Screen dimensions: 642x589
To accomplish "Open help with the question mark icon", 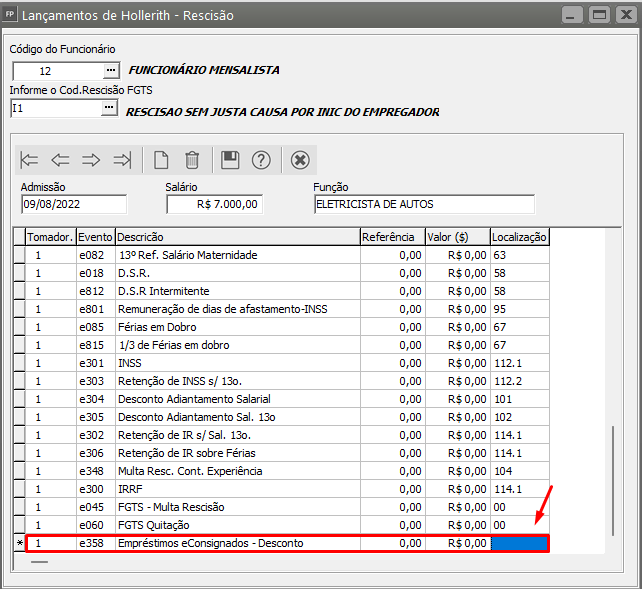I will pyautogui.click(x=261, y=160).
